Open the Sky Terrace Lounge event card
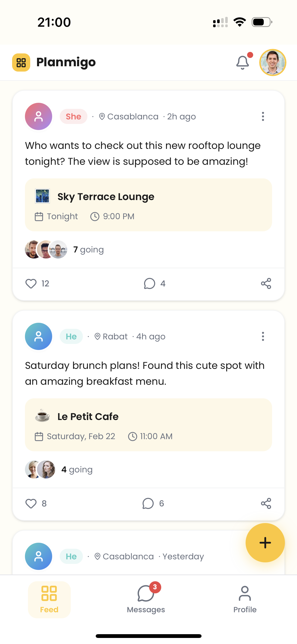297x644 pixels. coord(148,205)
